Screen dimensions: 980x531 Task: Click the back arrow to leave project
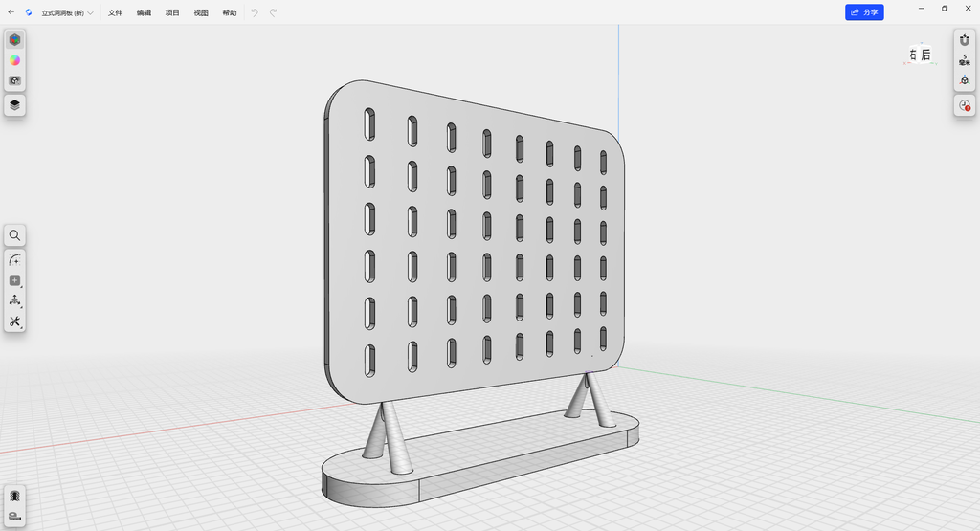(11, 12)
